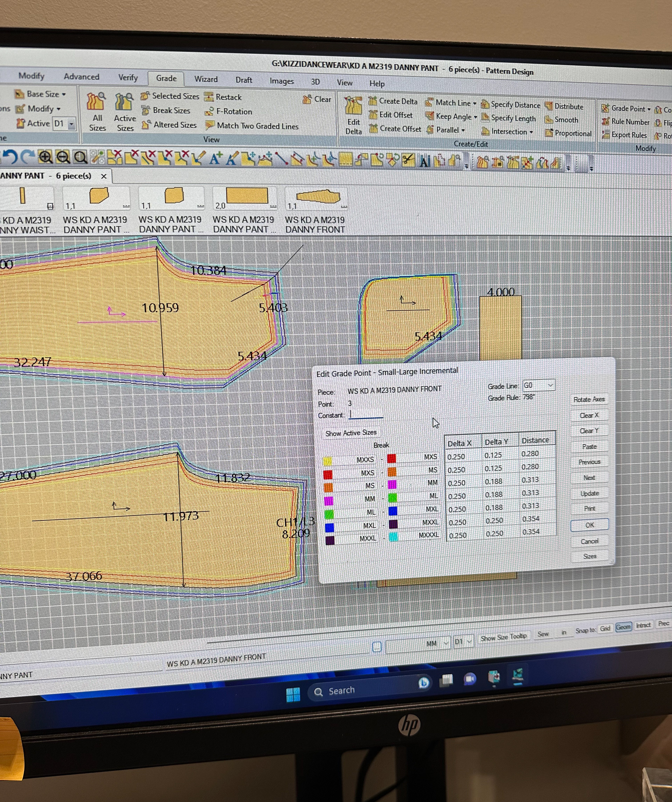Viewport: 672px width, 802px height.
Task: Click the Zoom In magnifier icon
Action: 45,157
